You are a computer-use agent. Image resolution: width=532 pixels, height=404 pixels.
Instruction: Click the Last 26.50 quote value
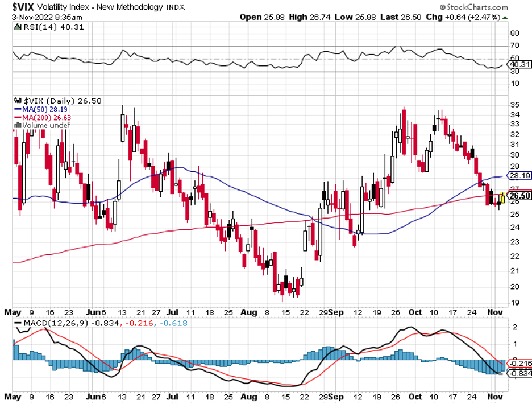[x=401, y=17]
